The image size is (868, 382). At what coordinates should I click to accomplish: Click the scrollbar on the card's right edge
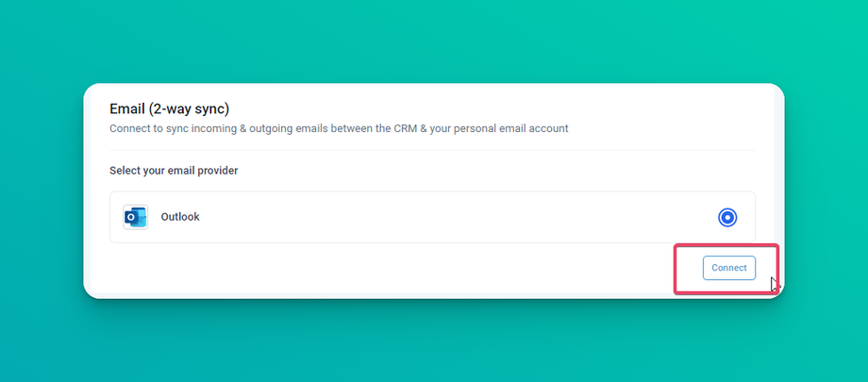778,189
